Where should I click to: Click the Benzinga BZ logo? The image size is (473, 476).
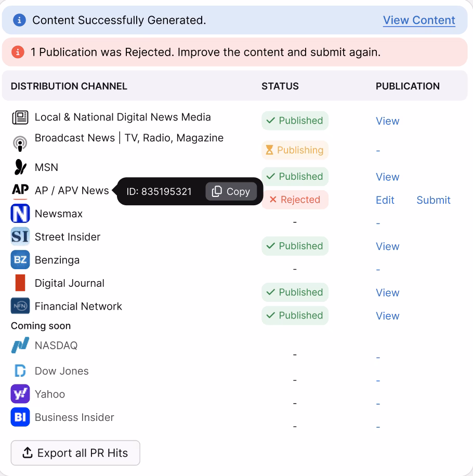point(20,260)
